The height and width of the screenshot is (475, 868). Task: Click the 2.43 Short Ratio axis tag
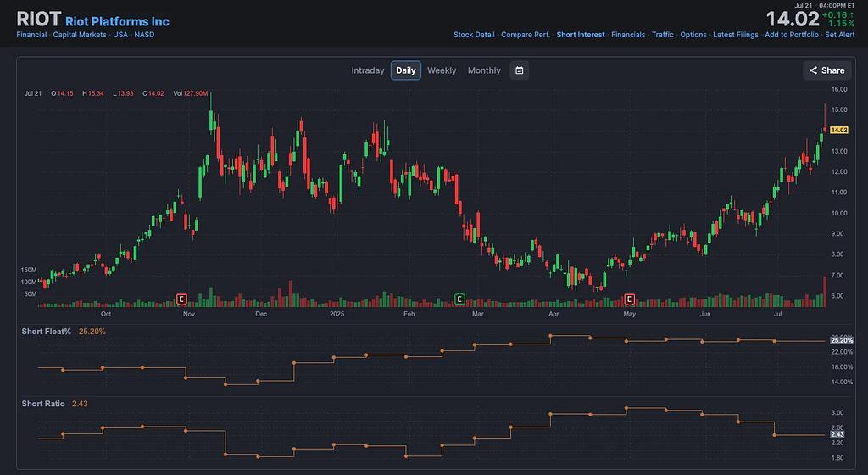(837, 434)
